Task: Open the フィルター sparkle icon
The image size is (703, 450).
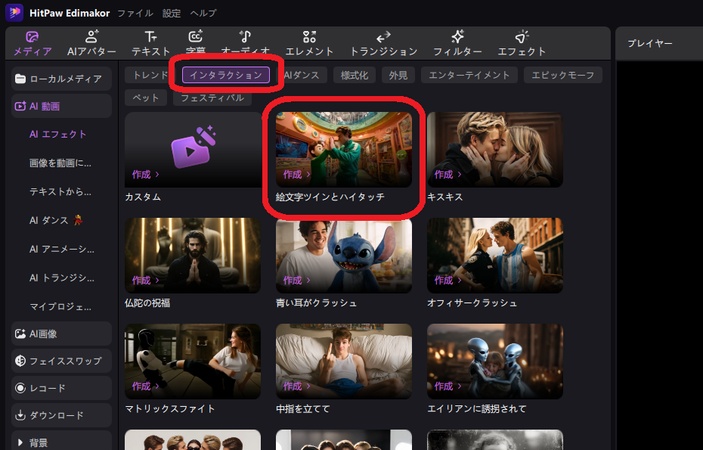Action: [x=457, y=37]
